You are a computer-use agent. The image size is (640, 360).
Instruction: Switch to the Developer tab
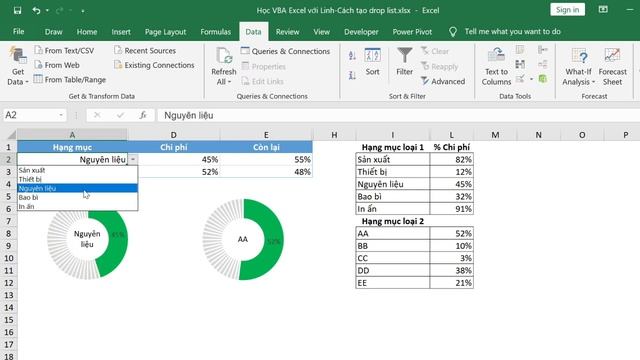361,31
